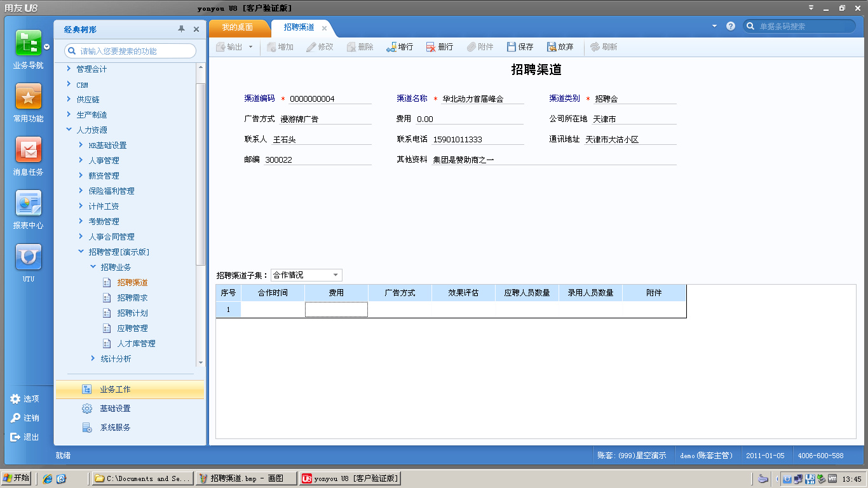Click the 选项 gear option

coord(24,399)
